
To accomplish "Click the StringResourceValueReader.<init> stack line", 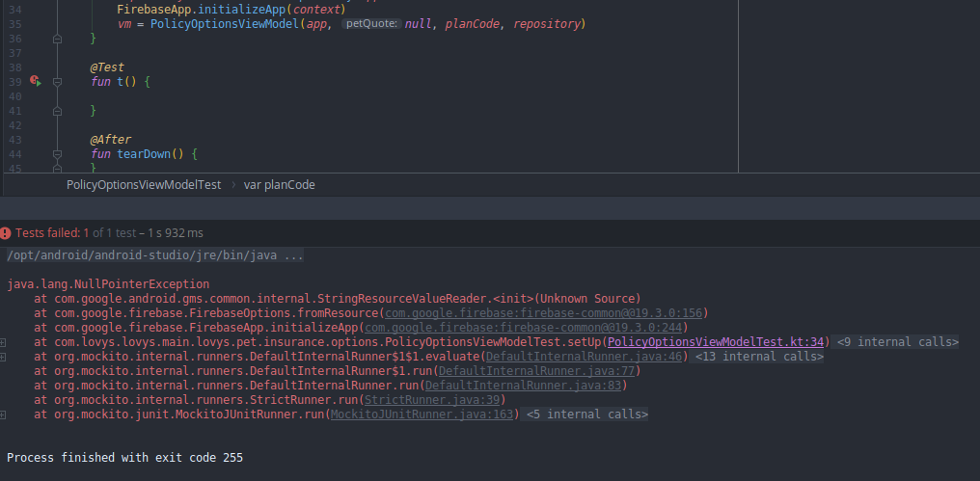I will click(338, 299).
